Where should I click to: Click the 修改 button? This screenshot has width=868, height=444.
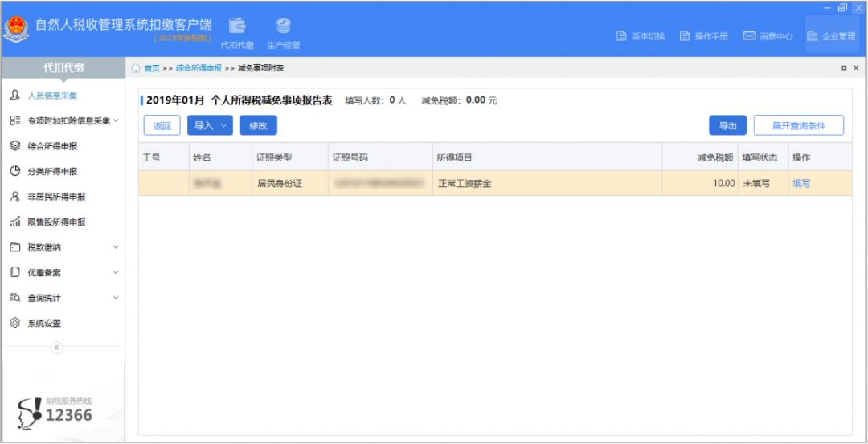258,125
